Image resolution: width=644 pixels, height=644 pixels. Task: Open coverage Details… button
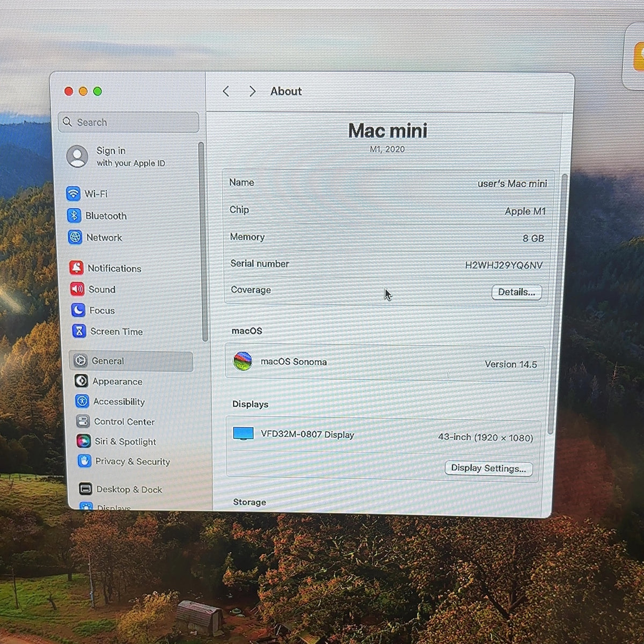pos(517,292)
